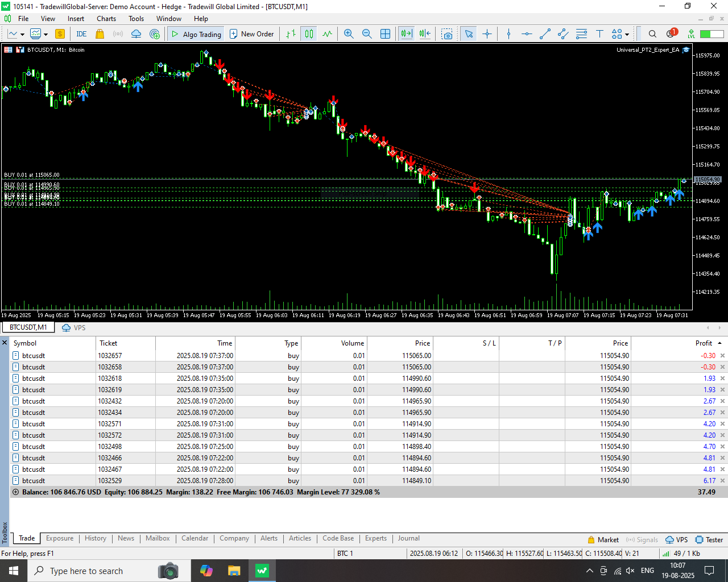Open the shapes objects dropdown arrow
This screenshot has height=582, width=728.
point(627,35)
